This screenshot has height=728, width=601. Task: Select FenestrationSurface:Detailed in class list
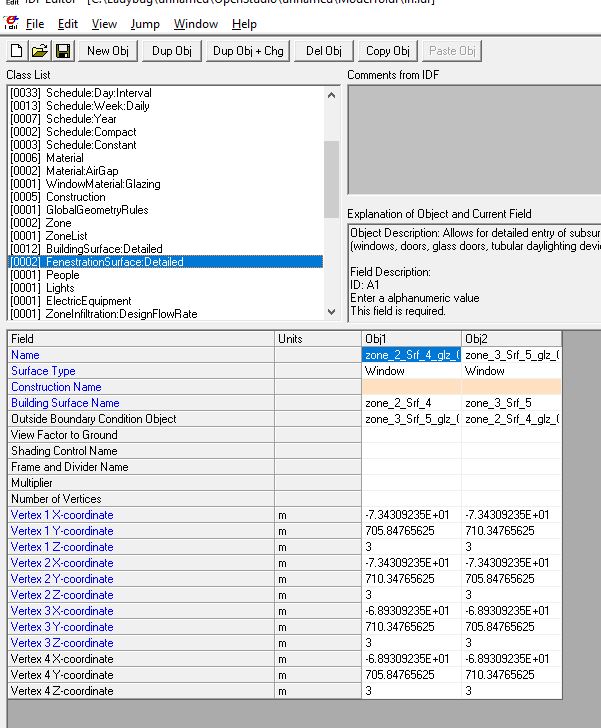166,262
